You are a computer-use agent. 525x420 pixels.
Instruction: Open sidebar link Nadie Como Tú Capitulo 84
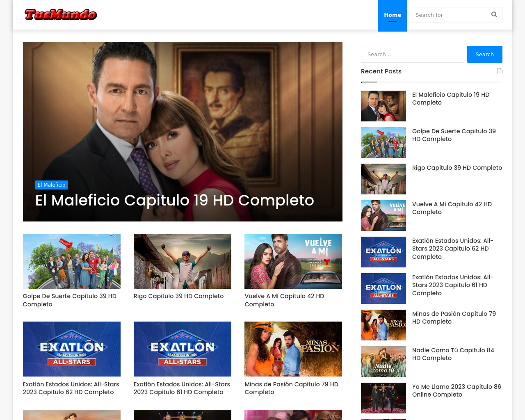453,354
